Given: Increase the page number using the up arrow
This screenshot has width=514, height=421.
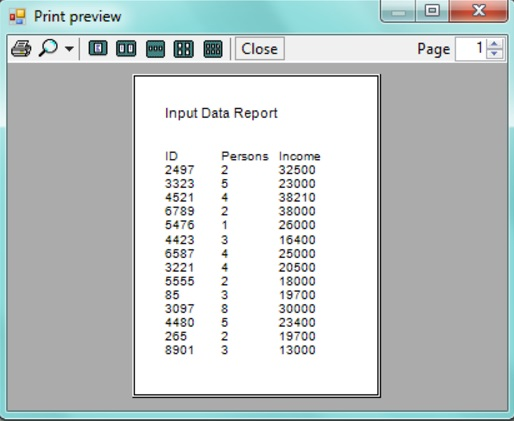Looking at the screenshot, I should (495, 44).
